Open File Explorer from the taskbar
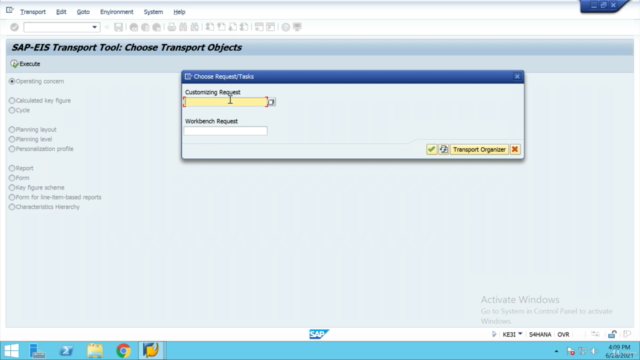Screen dimensions: 640x360 95,351
